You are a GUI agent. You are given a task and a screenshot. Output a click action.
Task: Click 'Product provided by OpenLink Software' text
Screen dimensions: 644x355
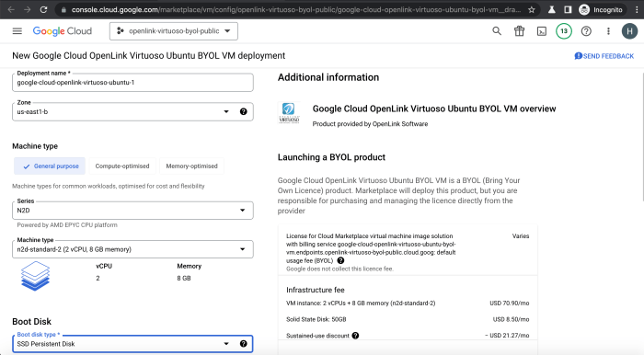[x=370, y=124]
